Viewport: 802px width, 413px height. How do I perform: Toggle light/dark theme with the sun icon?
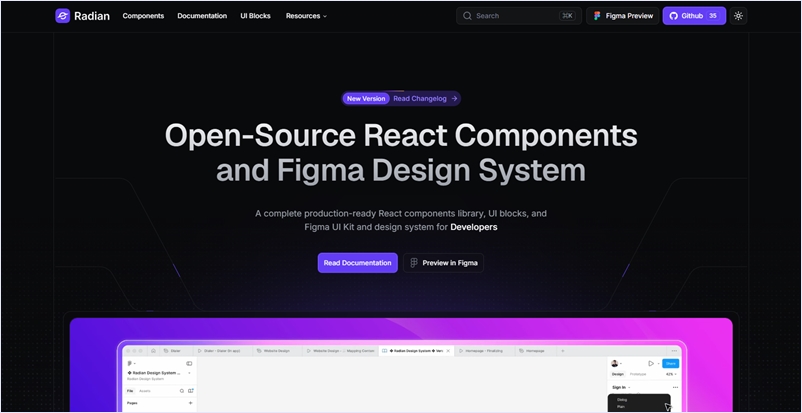tap(738, 16)
